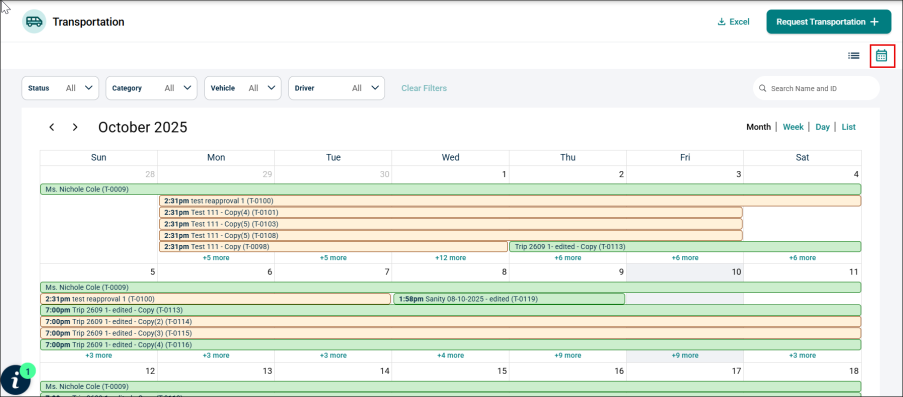The width and height of the screenshot is (903, 397).
Task: Expand +9 more on Thursday Oct 9
Action: point(568,356)
